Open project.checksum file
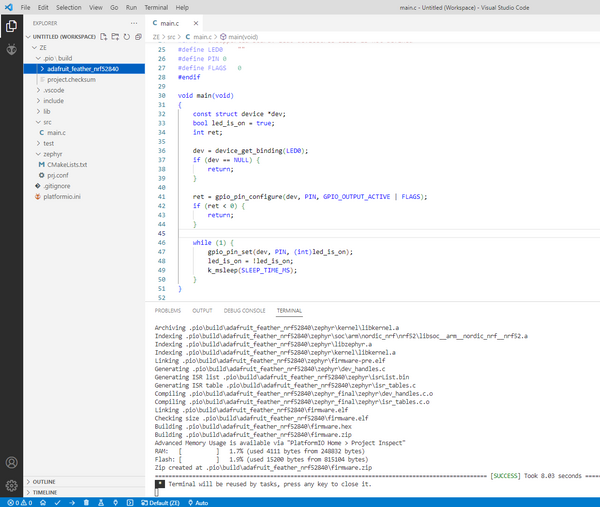The image size is (600, 507). (71, 80)
